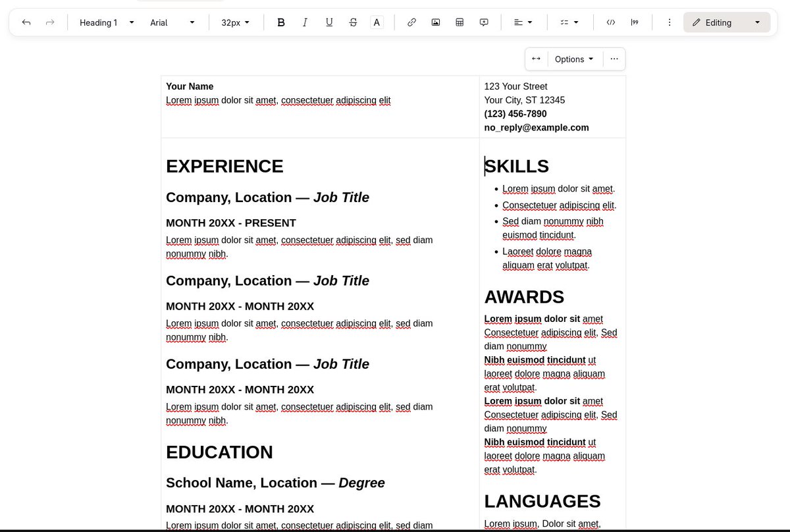Toggle bold formatting
This screenshot has width=790, height=532.
click(x=281, y=22)
